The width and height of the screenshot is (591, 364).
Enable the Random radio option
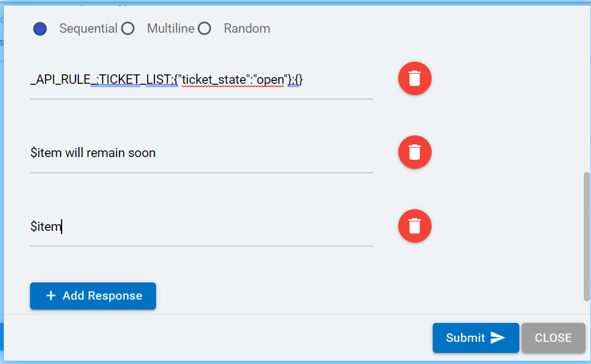pyautogui.click(x=204, y=29)
